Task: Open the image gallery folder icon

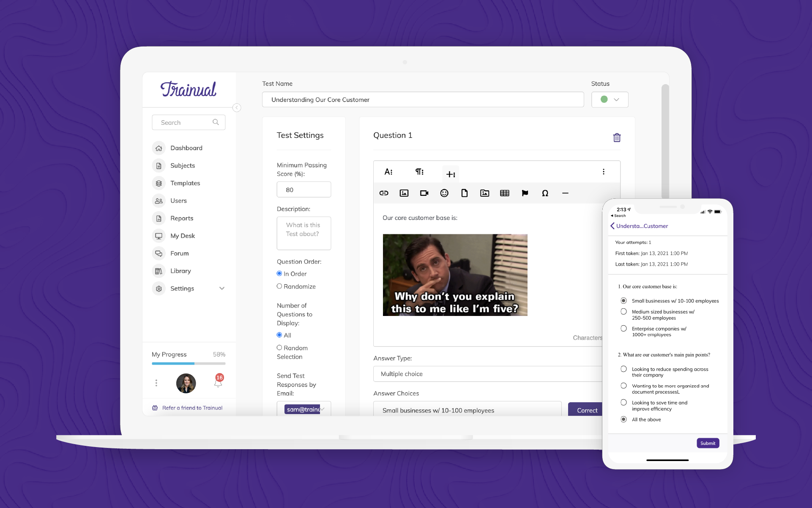Action: [485, 193]
